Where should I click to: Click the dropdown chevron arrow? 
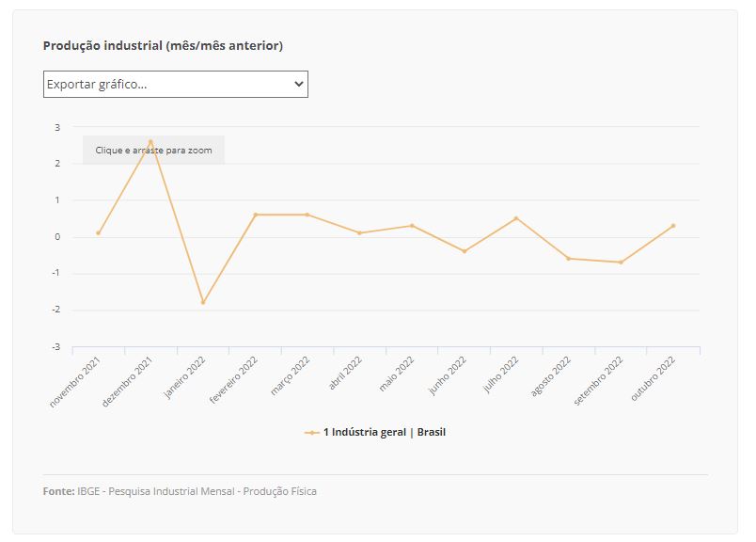[299, 84]
